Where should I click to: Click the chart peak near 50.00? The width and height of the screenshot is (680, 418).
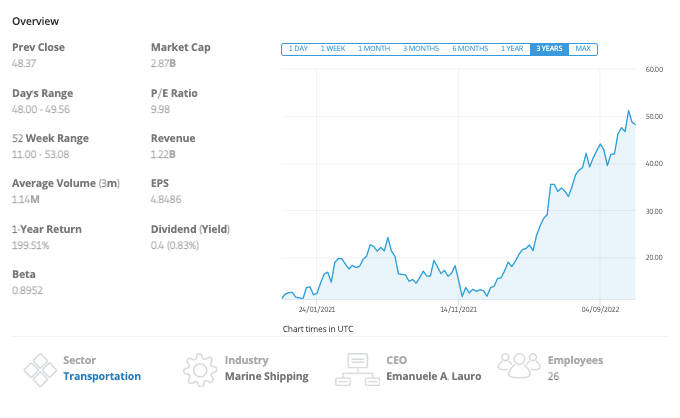[x=628, y=111]
